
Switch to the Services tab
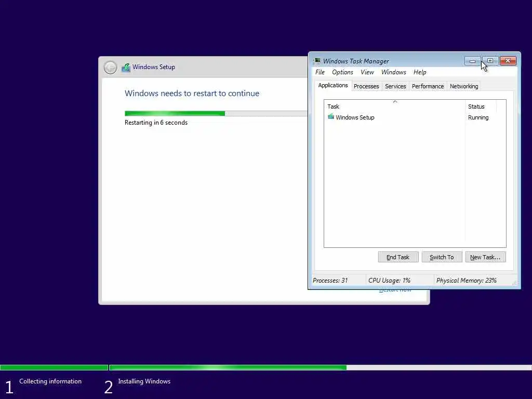tap(395, 87)
